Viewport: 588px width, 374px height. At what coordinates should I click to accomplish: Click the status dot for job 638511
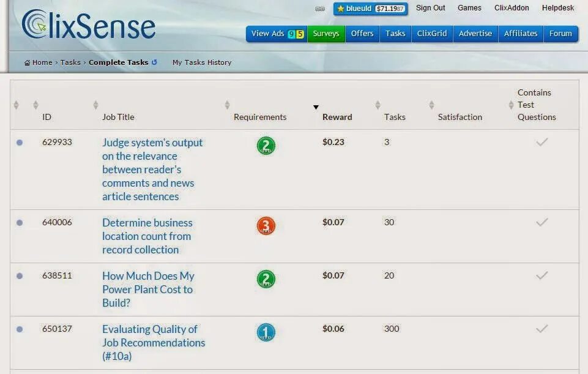pos(20,276)
